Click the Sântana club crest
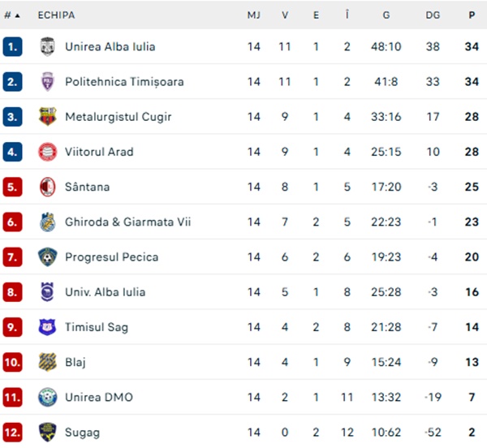This screenshot has width=487, height=448. point(48,187)
